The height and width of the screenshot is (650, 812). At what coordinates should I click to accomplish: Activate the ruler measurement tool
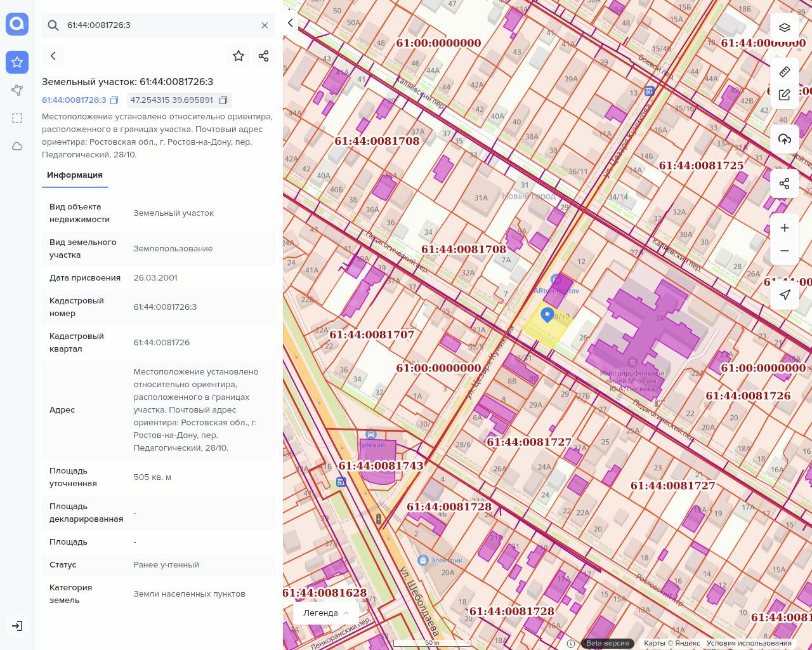pos(785,71)
